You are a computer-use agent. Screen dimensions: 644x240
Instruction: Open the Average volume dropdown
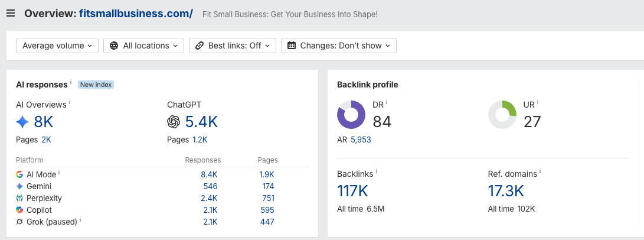click(x=57, y=46)
